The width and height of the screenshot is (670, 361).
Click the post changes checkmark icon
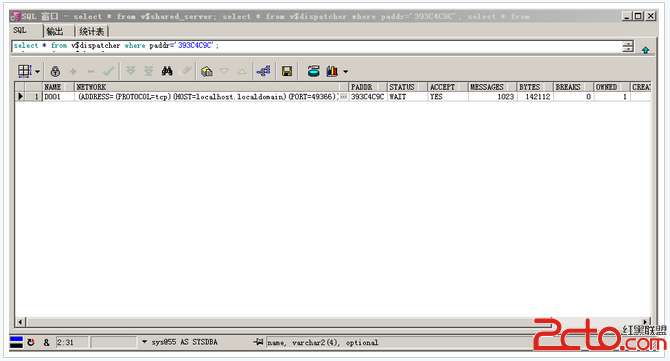(109, 71)
